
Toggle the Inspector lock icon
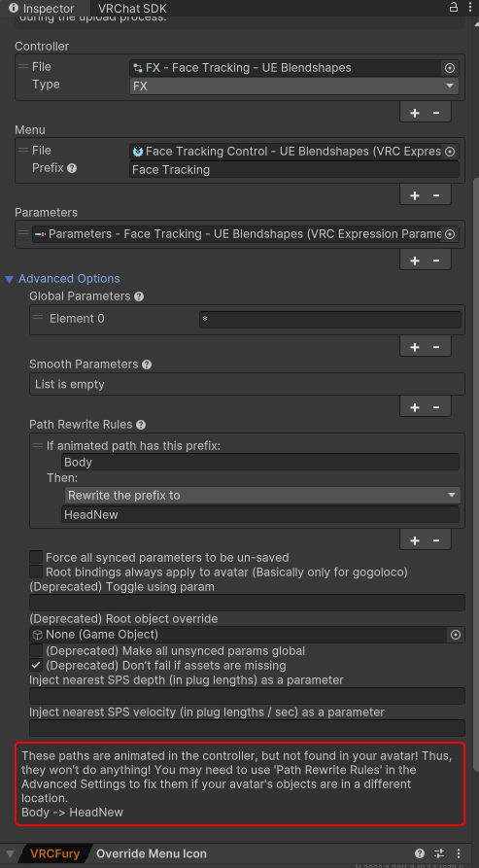(454, 8)
